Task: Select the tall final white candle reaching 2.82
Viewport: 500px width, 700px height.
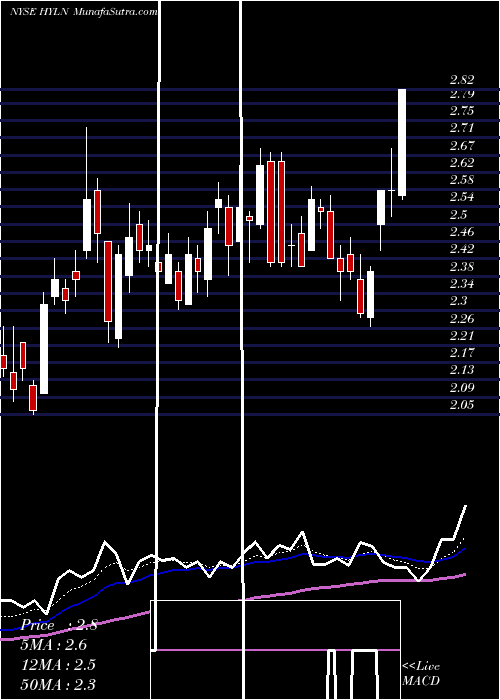Action: (402, 143)
